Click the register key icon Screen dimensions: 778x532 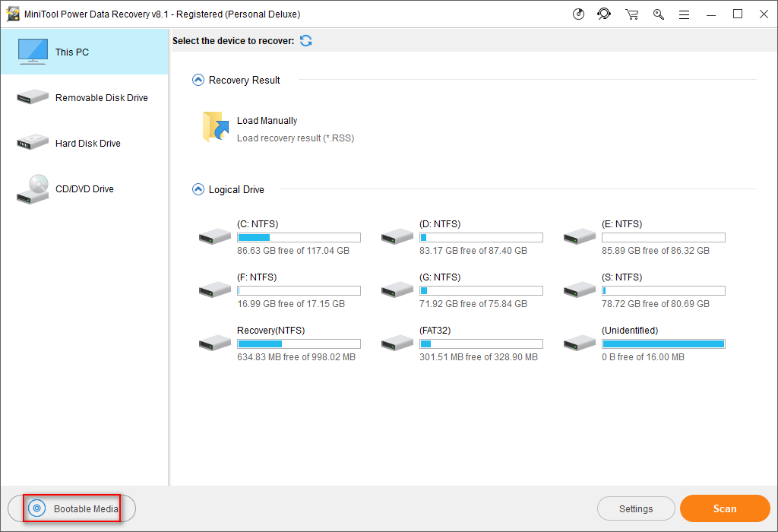click(x=659, y=14)
